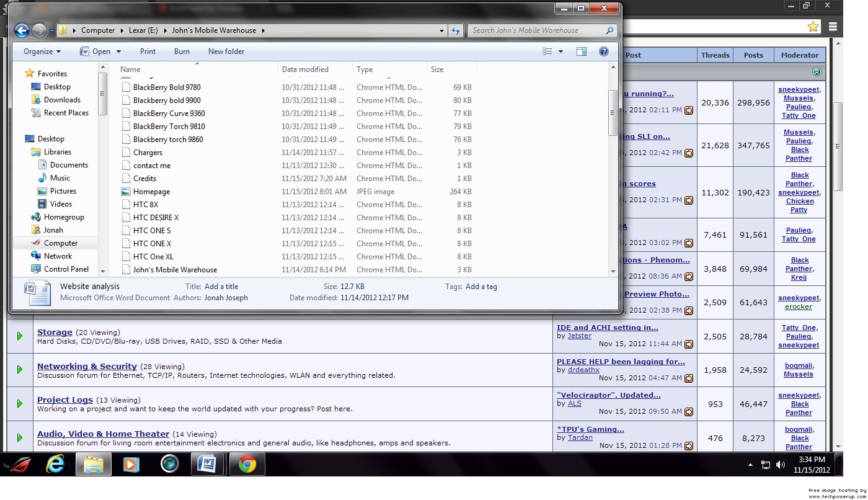Open Internet Explorer from the taskbar
Screen dimensions: 868x500
56,464
